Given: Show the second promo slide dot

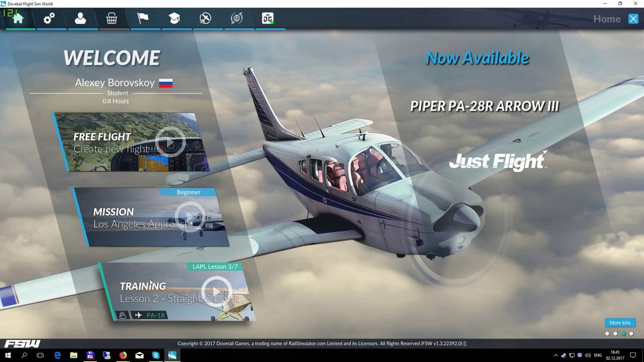Looking at the screenshot, I should (x=615, y=334).
